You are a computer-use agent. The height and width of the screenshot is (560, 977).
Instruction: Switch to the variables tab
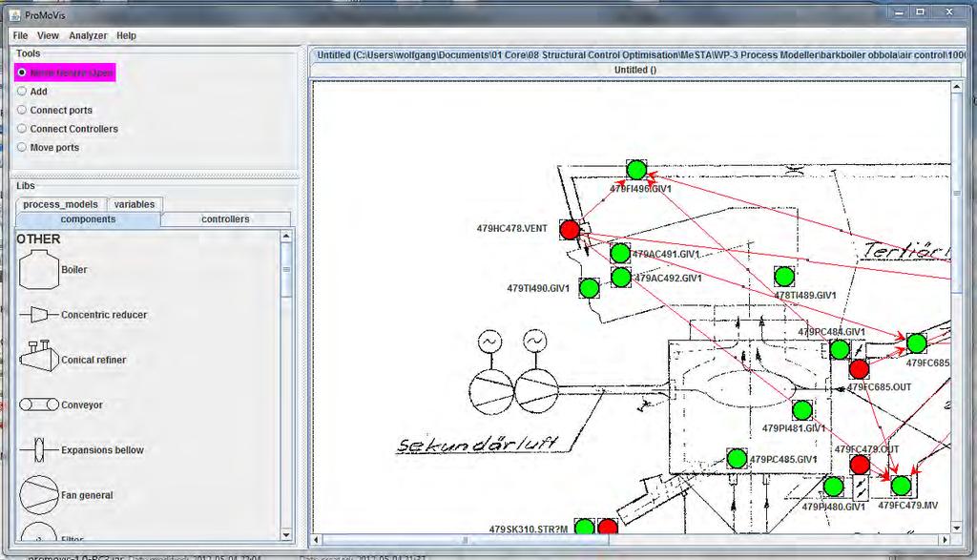click(135, 204)
